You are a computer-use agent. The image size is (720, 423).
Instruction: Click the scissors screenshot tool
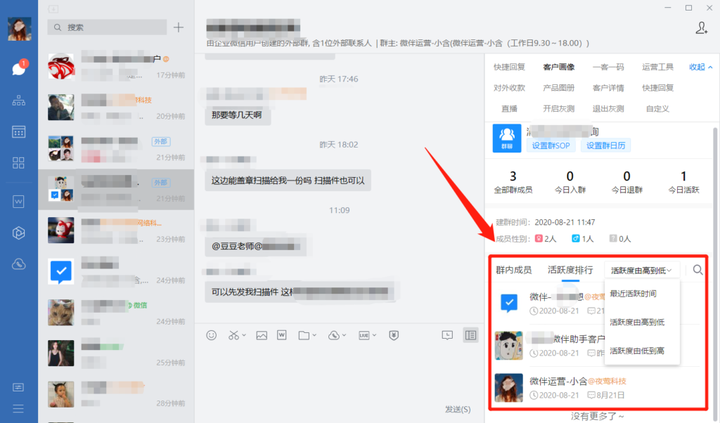point(234,335)
